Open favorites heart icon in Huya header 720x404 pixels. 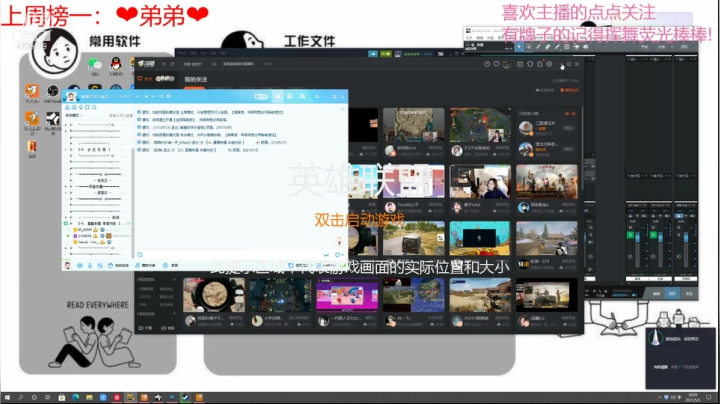tap(496, 64)
